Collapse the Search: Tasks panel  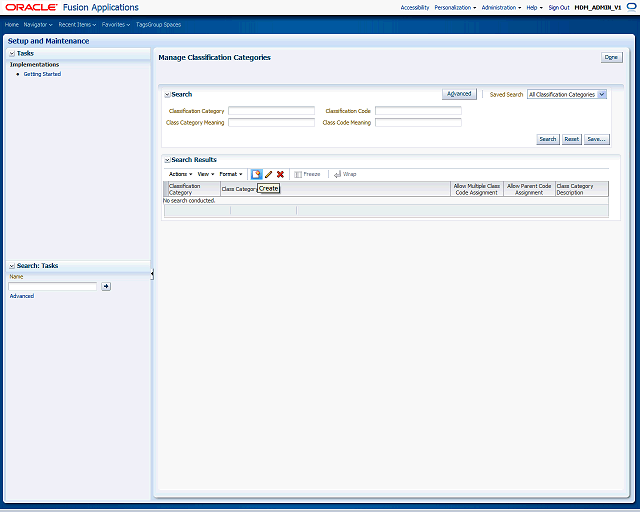click(x=12, y=266)
